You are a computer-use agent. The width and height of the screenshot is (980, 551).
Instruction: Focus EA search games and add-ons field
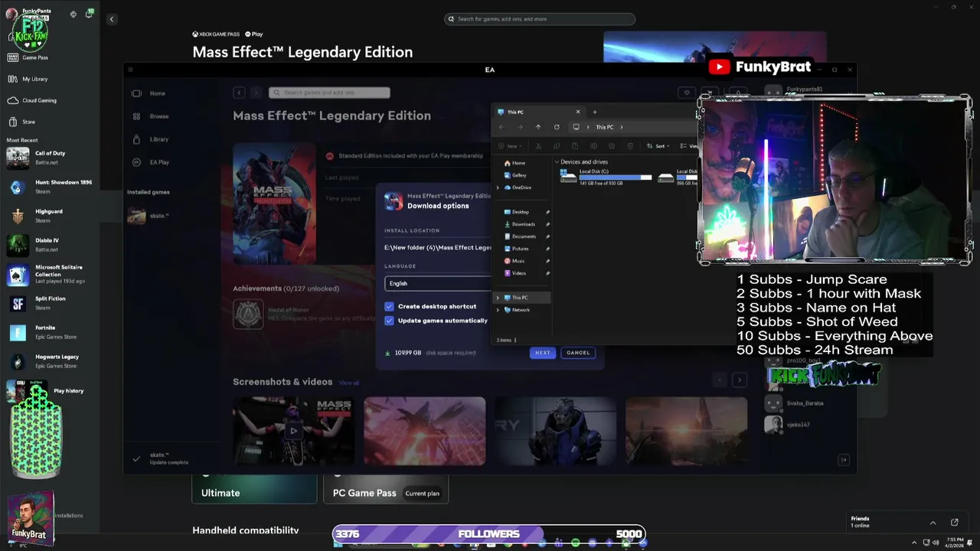tap(329, 93)
